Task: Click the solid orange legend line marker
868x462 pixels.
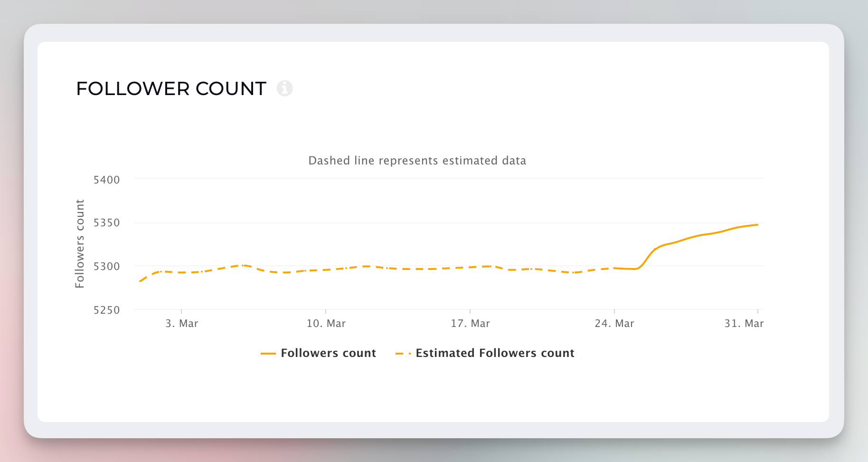Action: pyautogui.click(x=268, y=354)
